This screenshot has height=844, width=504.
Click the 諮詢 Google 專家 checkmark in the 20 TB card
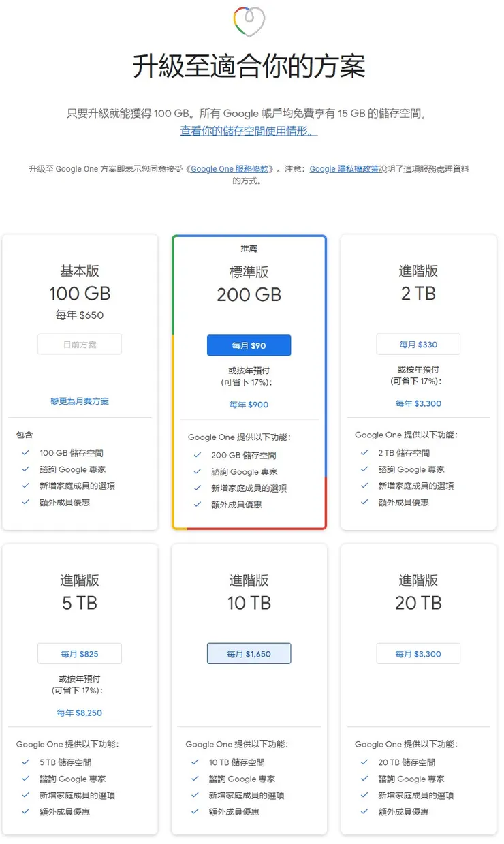(x=364, y=779)
